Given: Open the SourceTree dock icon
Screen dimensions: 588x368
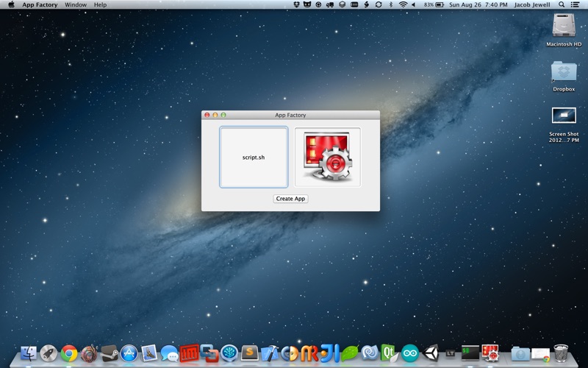Looking at the screenshot, I should [229, 353].
